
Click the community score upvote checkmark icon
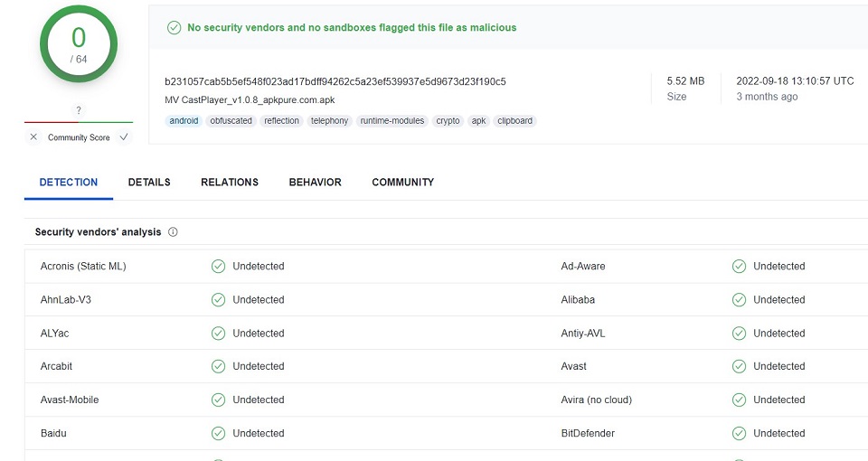(x=124, y=136)
